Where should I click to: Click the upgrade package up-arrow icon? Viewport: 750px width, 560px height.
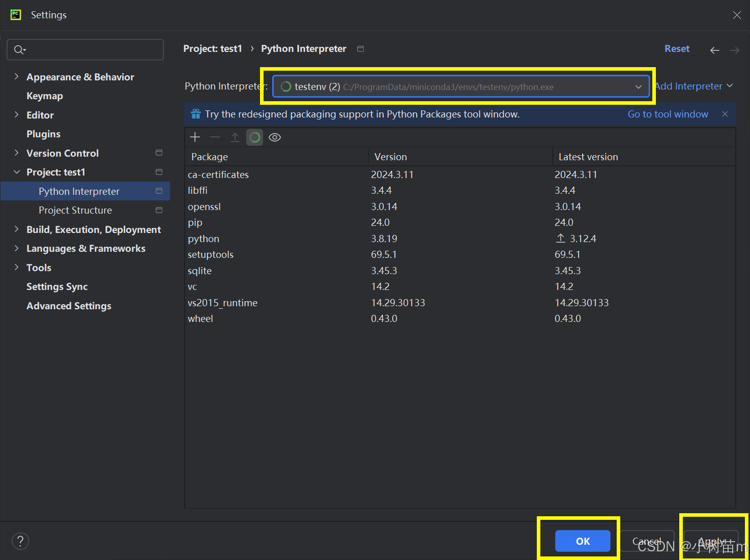click(235, 137)
